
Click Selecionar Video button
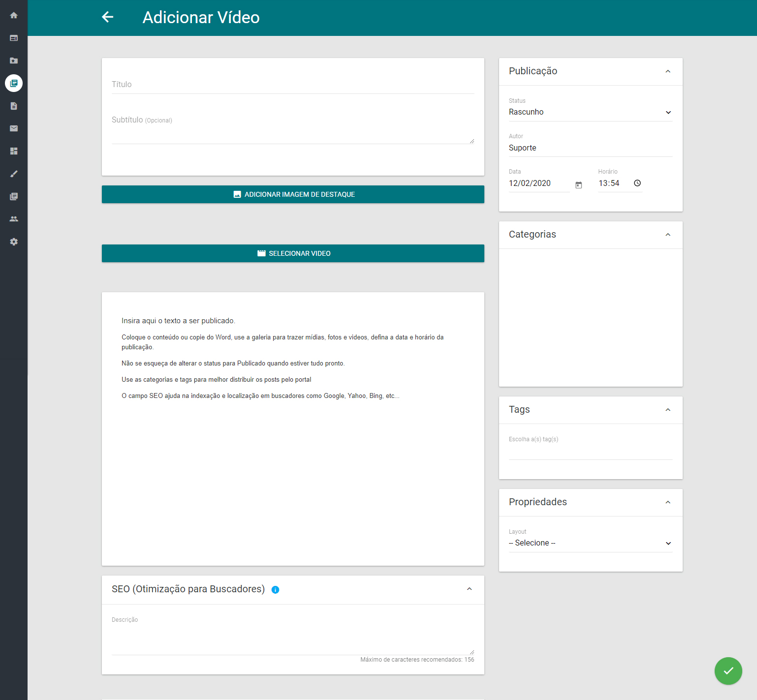coord(293,253)
